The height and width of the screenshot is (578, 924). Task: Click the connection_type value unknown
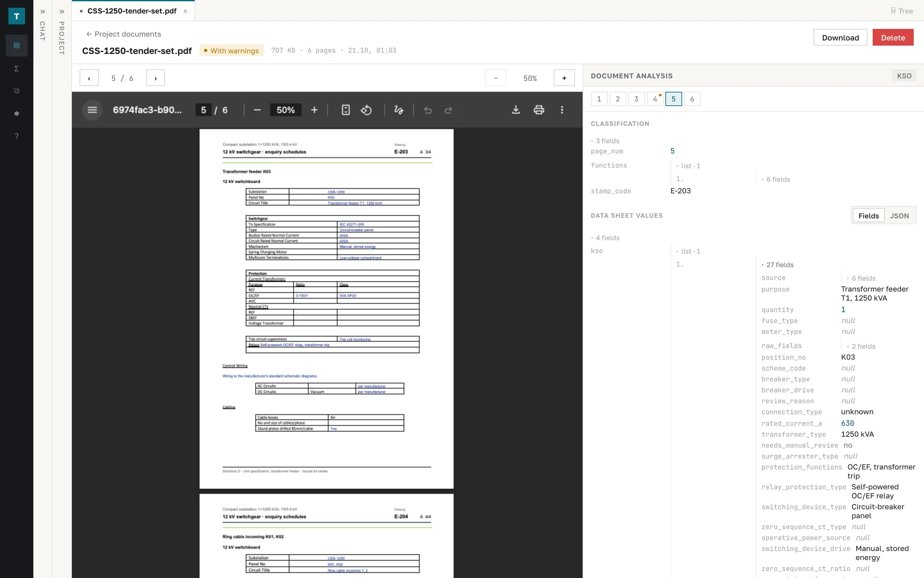coord(857,412)
